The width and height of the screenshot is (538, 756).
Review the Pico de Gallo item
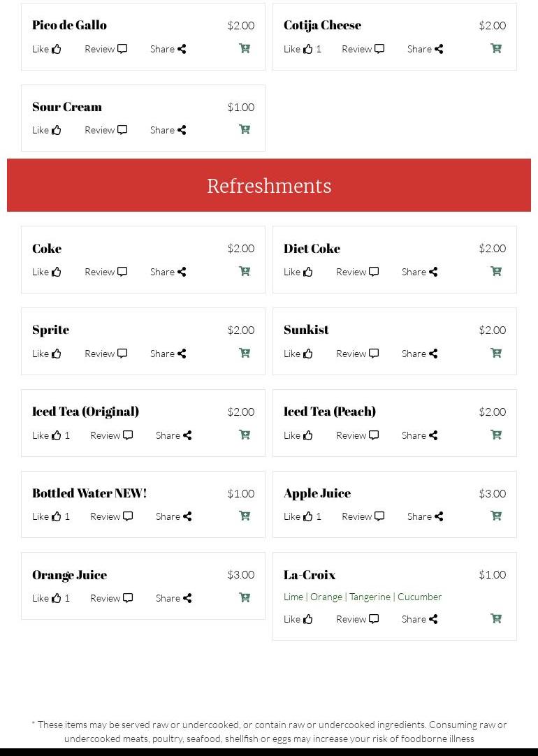[106, 49]
